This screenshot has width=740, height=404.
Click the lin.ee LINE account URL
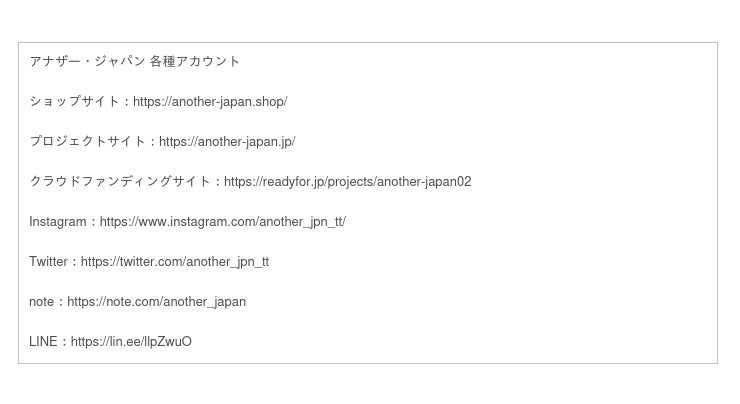click(130, 342)
